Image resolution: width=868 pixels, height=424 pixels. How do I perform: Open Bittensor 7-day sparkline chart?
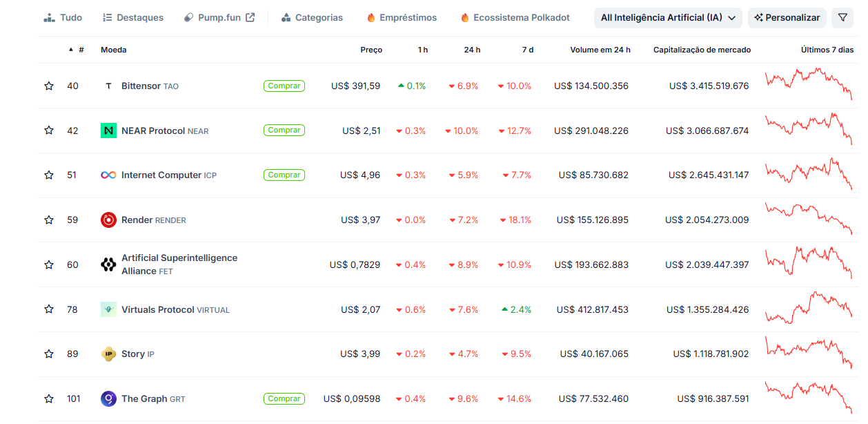tap(809, 84)
